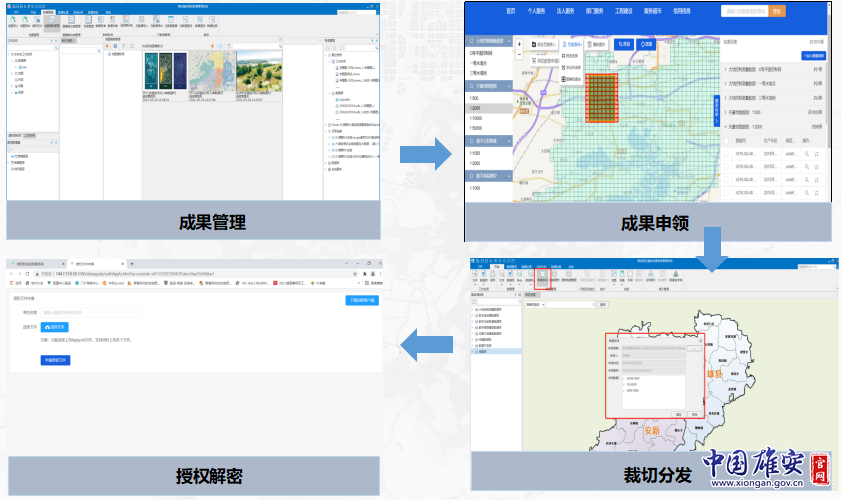
Task: Click the blue reset button above map
Action: tap(648, 44)
